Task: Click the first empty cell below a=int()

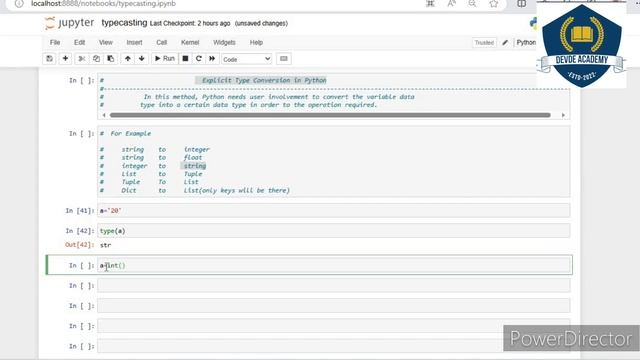Action: 333,286
